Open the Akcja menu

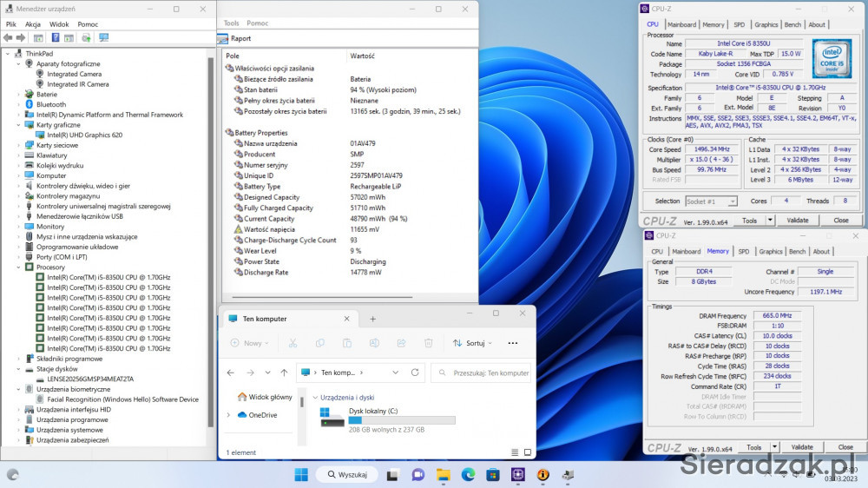33,24
